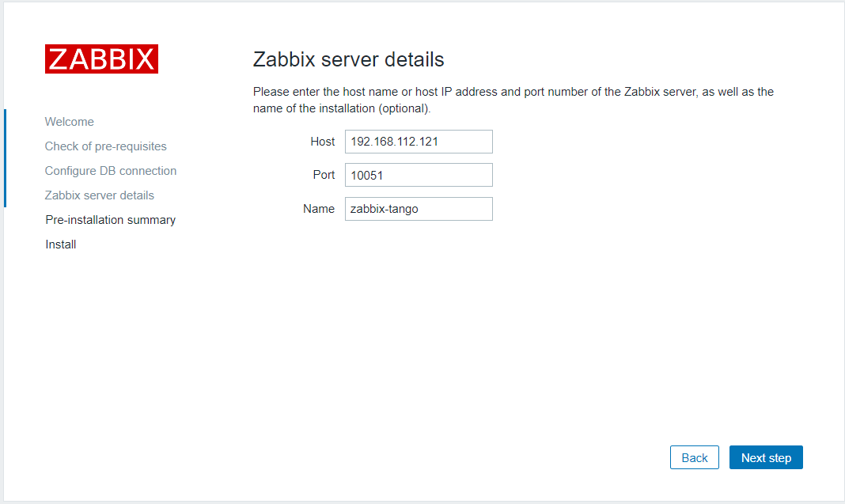Focus the Host input field
This screenshot has width=845, height=504.
point(419,142)
